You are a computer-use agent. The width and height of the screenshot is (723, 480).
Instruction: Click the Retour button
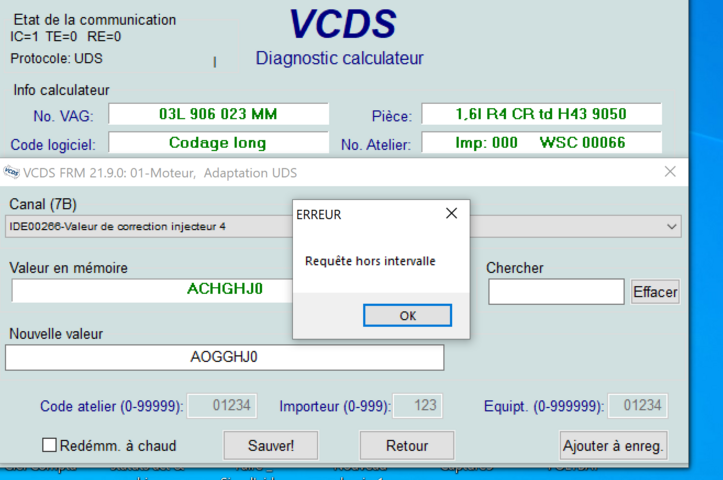(x=407, y=445)
